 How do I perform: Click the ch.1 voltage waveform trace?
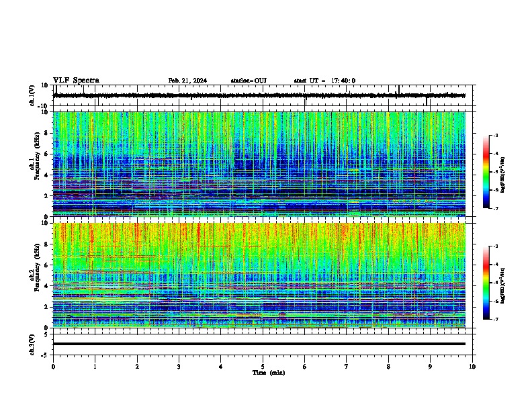pos(259,95)
